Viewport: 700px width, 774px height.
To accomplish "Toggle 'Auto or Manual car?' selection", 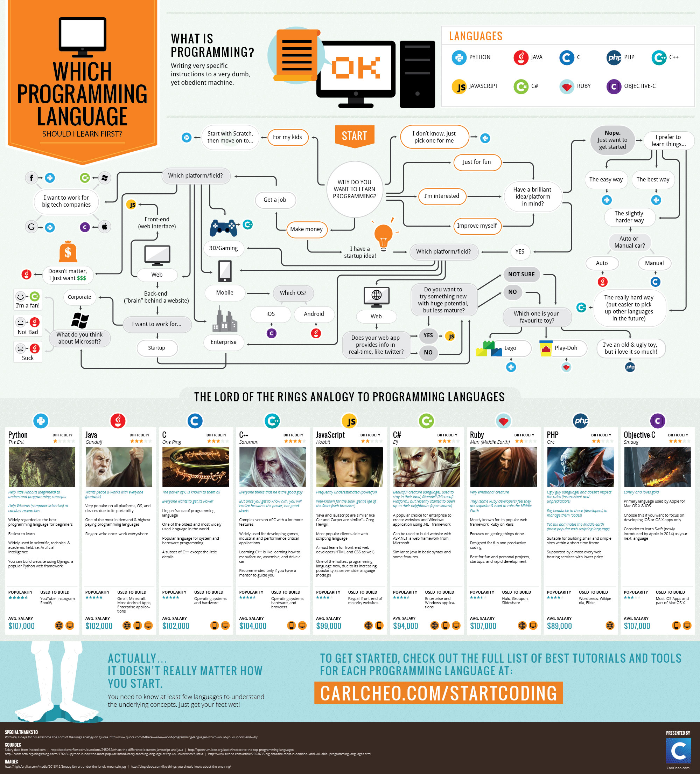I will pyautogui.click(x=626, y=241).
